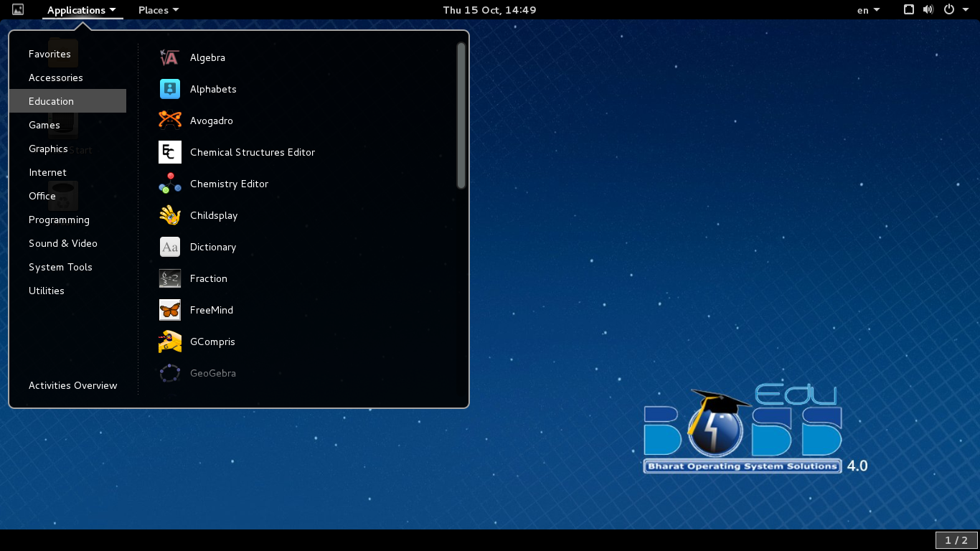Click the Childsplay hand icon
Screen dimensions: 980x551
pyautogui.click(x=170, y=215)
